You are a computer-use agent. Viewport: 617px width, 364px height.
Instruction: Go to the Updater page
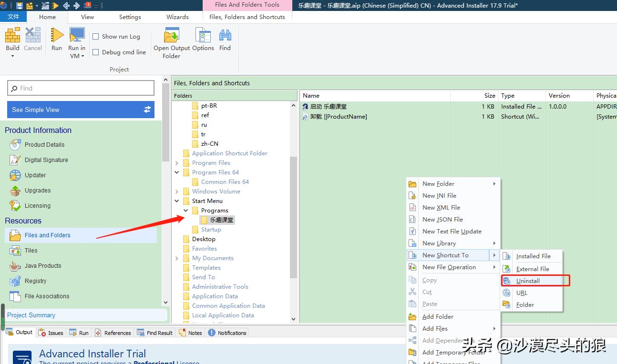35,175
